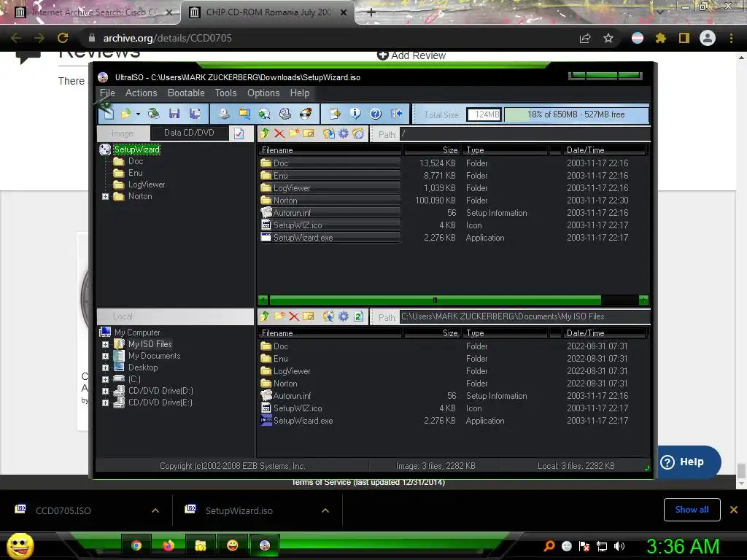The image size is (747, 560).
Task: Click the Make CD/DVD Image drive icon
Action: point(224,113)
